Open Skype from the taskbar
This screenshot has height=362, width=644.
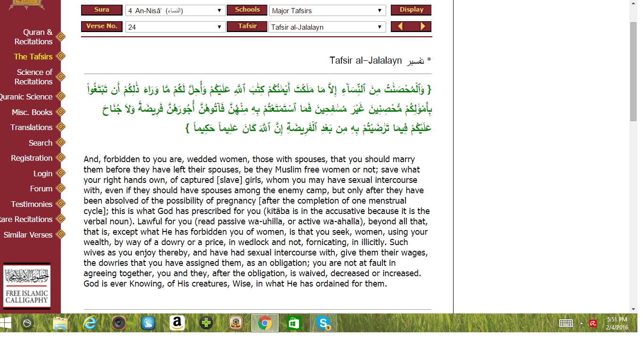[323, 323]
